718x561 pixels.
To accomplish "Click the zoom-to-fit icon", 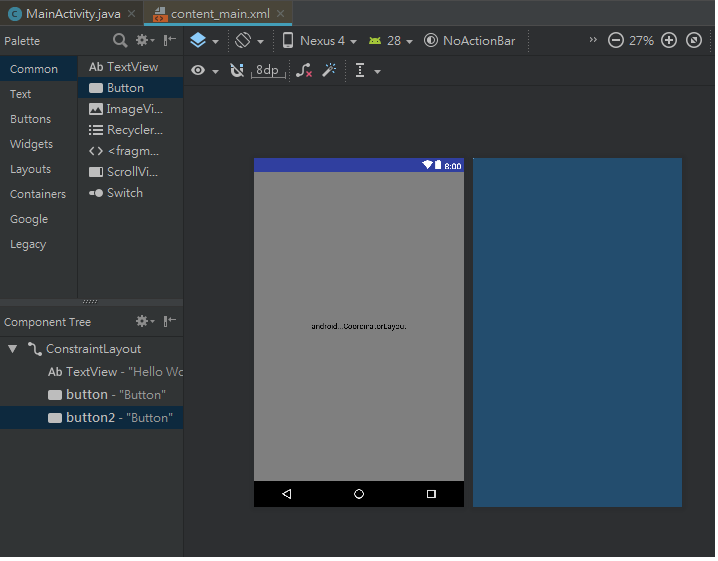I will tap(696, 41).
